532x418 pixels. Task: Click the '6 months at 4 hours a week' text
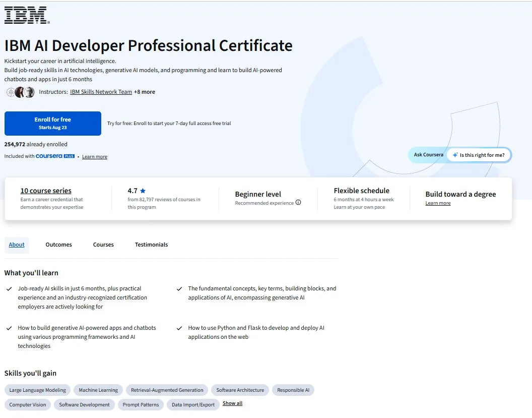(363, 200)
